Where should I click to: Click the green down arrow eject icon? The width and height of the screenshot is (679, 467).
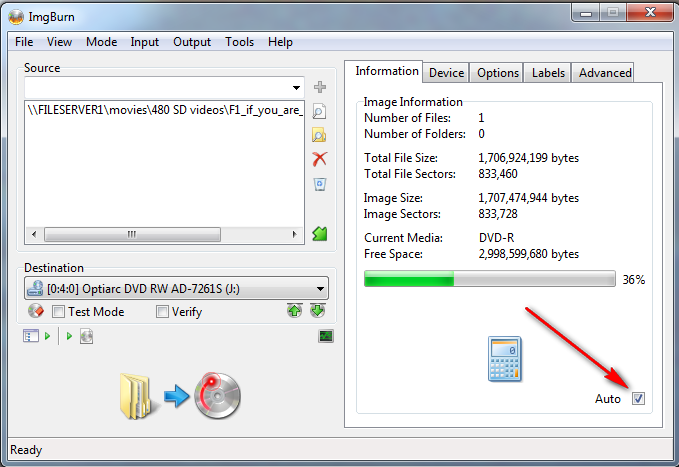(x=317, y=310)
